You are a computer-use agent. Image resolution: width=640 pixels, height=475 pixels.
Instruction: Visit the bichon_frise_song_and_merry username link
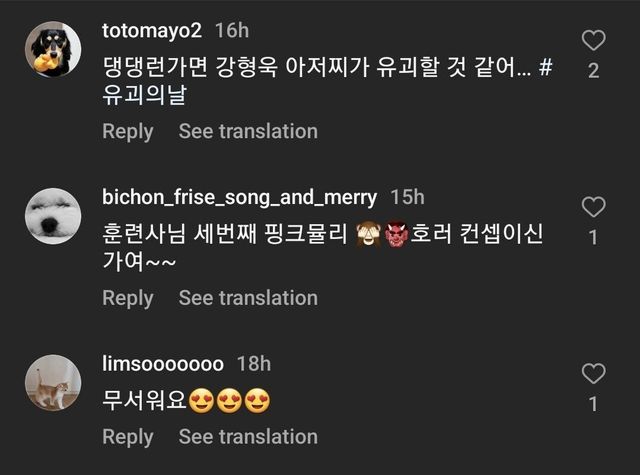tap(239, 197)
